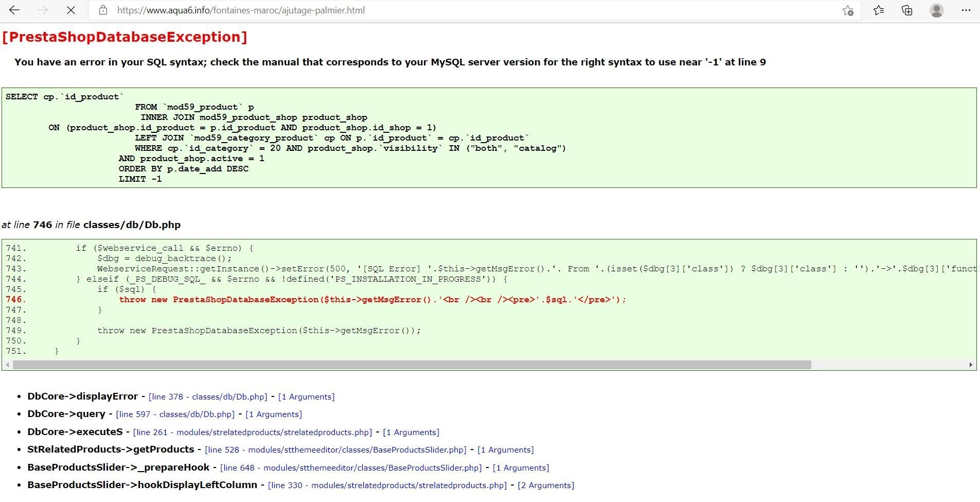This screenshot has width=980, height=502.
Task: Click the code scrollbar right arrow
Action: click(x=971, y=365)
